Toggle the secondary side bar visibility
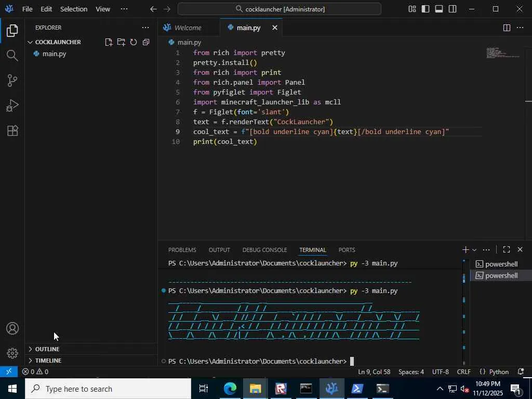The height and width of the screenshot is (399, 532). click(453, 9)
